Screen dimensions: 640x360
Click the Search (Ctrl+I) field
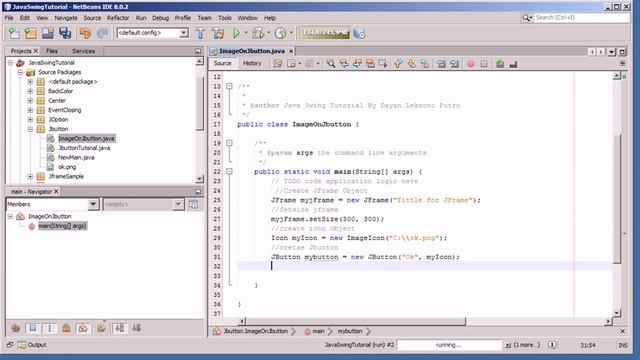(582, 18)
